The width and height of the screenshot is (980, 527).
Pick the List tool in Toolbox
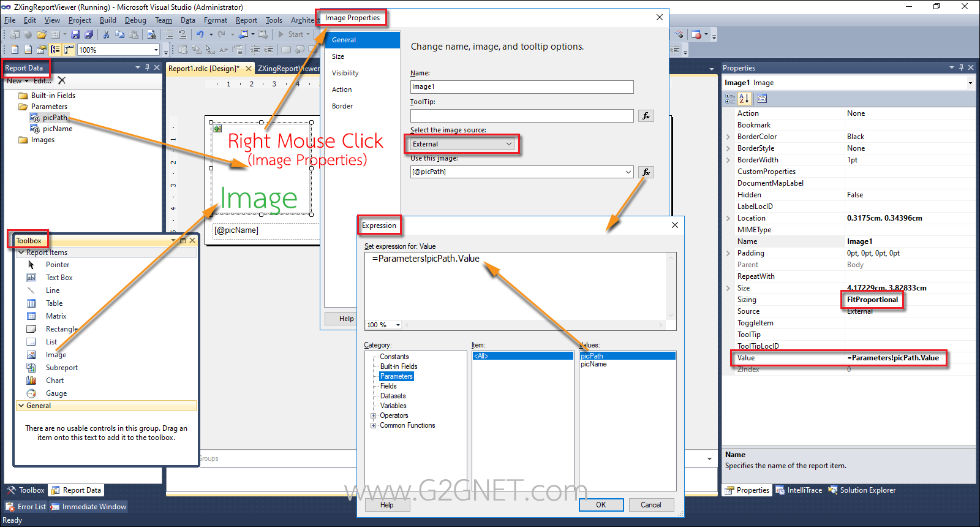pyautogui.click(x=51, y=342)
